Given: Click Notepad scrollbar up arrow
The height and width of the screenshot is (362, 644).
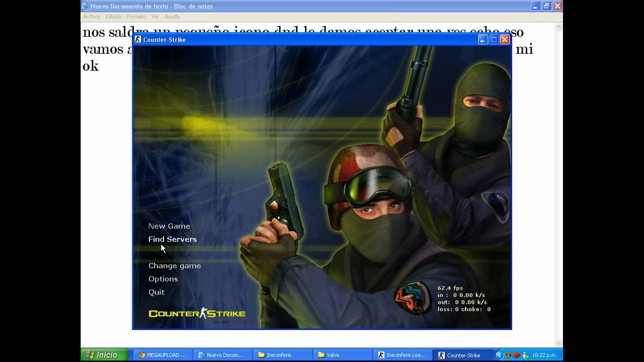Looking at the screenshot, I should (558, 27).
